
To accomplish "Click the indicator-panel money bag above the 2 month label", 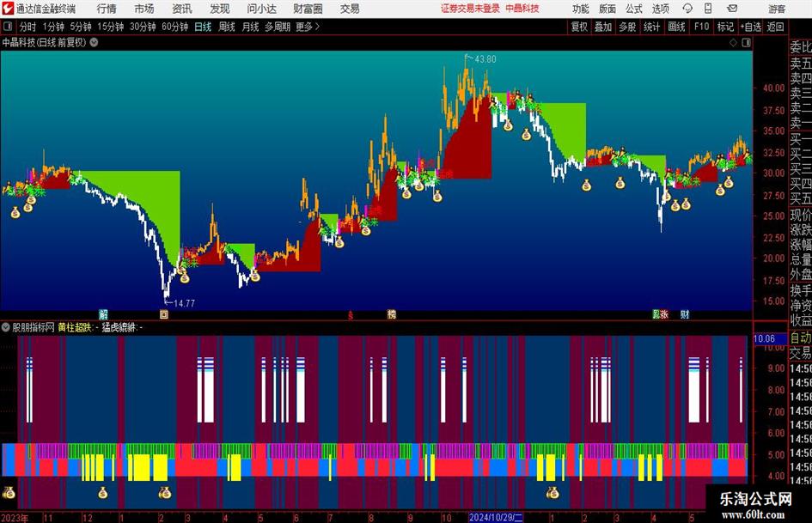I will click(x=165, y=492).
